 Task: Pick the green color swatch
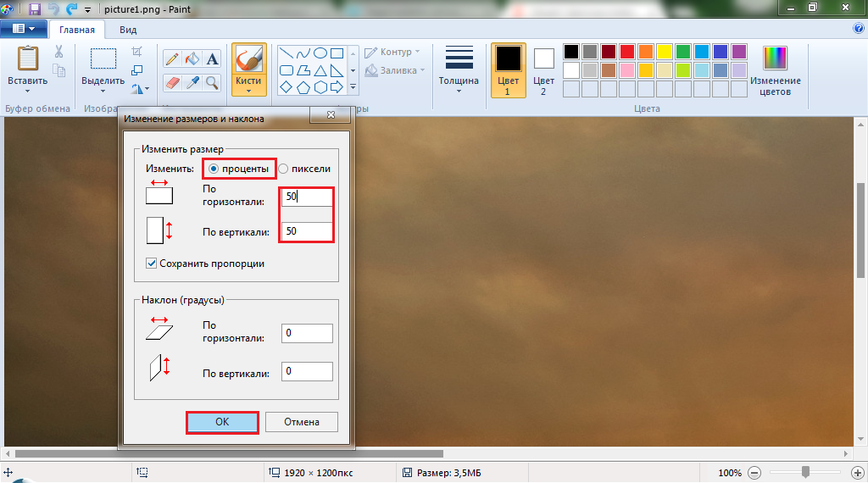coord(683,52)
